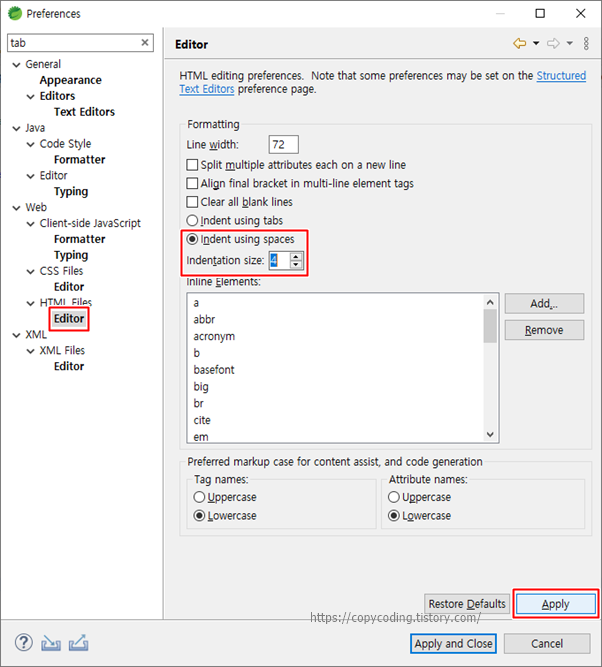Collapse the Editors node under General
Image resolution: width=602 pixels, height=667 pixels.
[x=31, y=97]
